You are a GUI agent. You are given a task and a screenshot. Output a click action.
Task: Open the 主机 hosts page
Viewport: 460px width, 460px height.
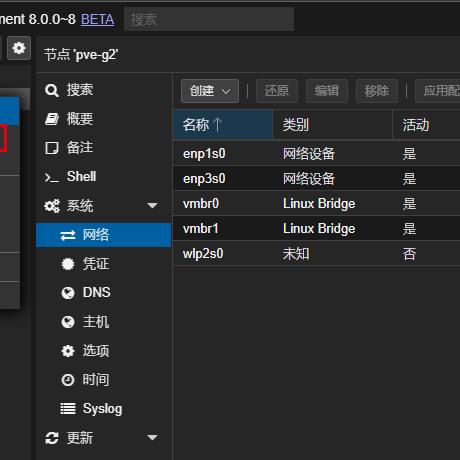pyautogui.click(x=104, y=322)
